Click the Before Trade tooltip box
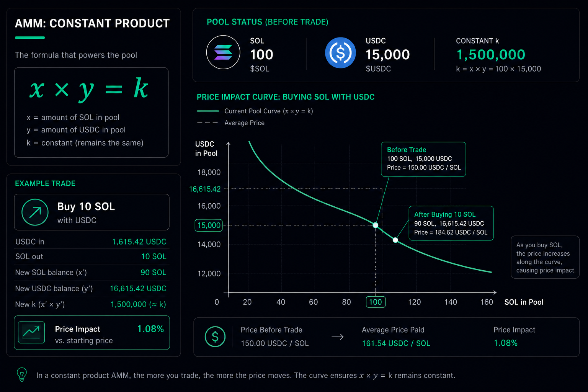Image resolution: width=588 pixels, height=392 pixels. tap(423, 159)
